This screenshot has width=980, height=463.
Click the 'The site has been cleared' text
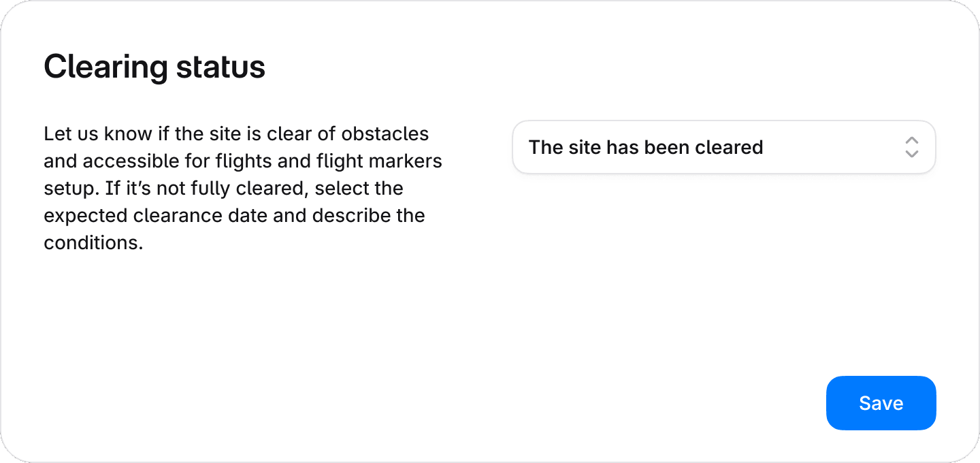click(x=646, y=147)
